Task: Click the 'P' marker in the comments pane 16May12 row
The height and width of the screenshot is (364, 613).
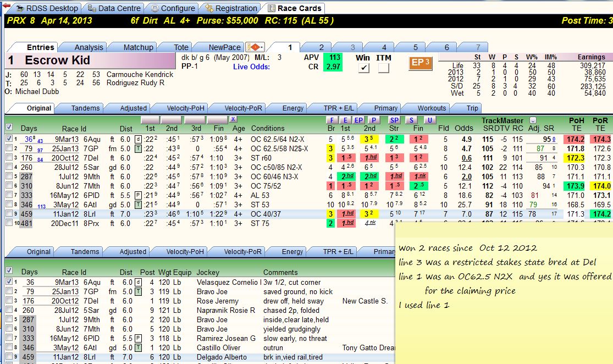Action: pos(138,338)
